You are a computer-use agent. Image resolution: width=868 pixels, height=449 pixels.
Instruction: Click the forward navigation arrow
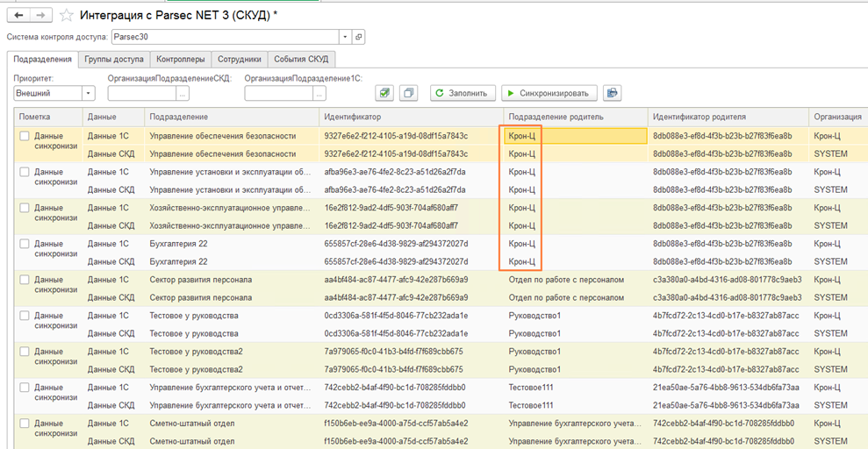[x=40, y=16]
